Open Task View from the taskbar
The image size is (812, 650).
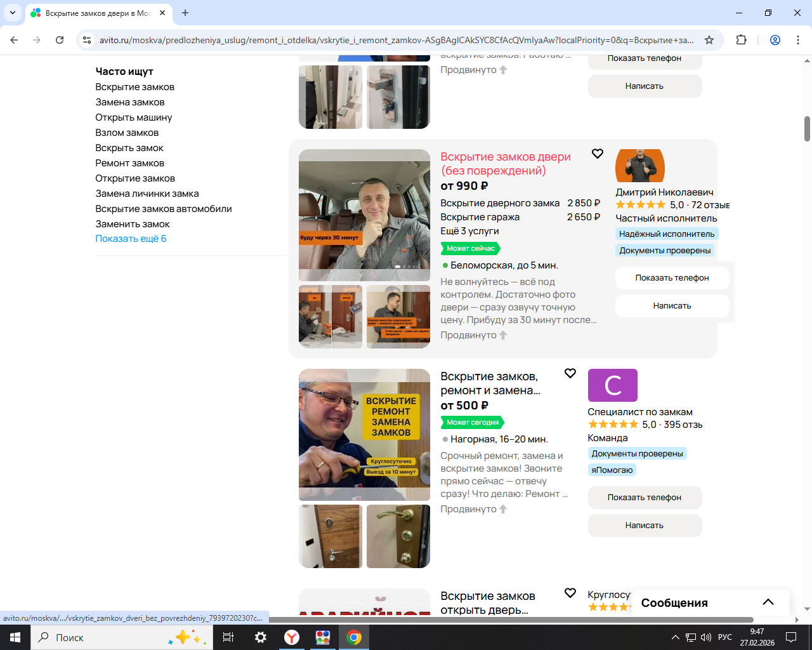coord(228,637)
